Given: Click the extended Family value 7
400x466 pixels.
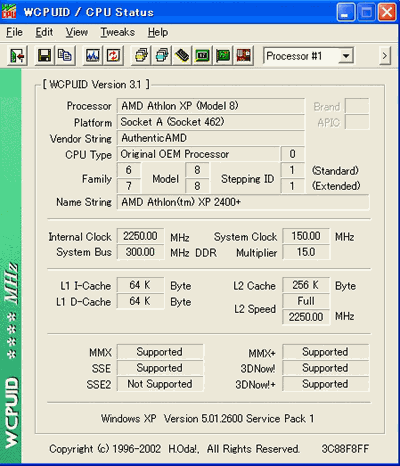Looking at the screenshot, I should 129,186.
